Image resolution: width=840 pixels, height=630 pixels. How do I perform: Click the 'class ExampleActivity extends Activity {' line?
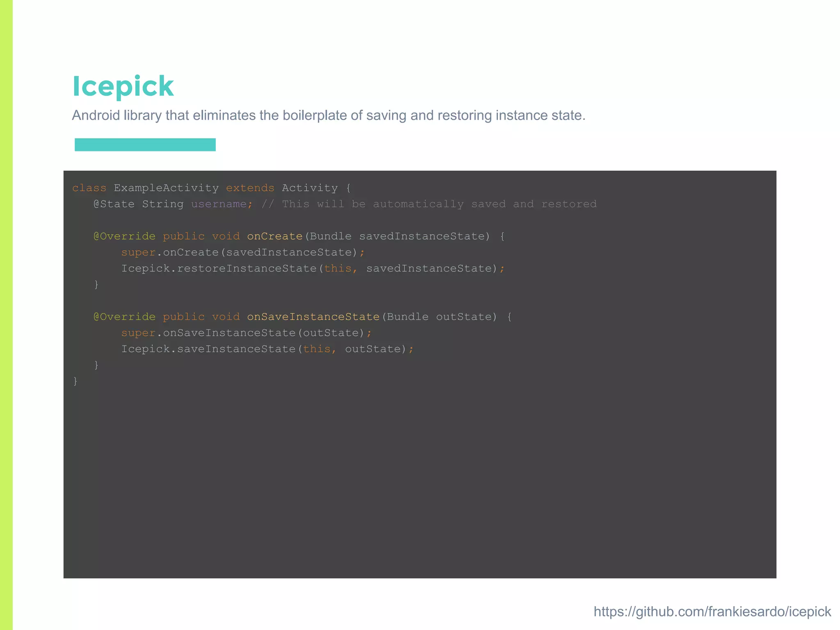coord(212,188)
